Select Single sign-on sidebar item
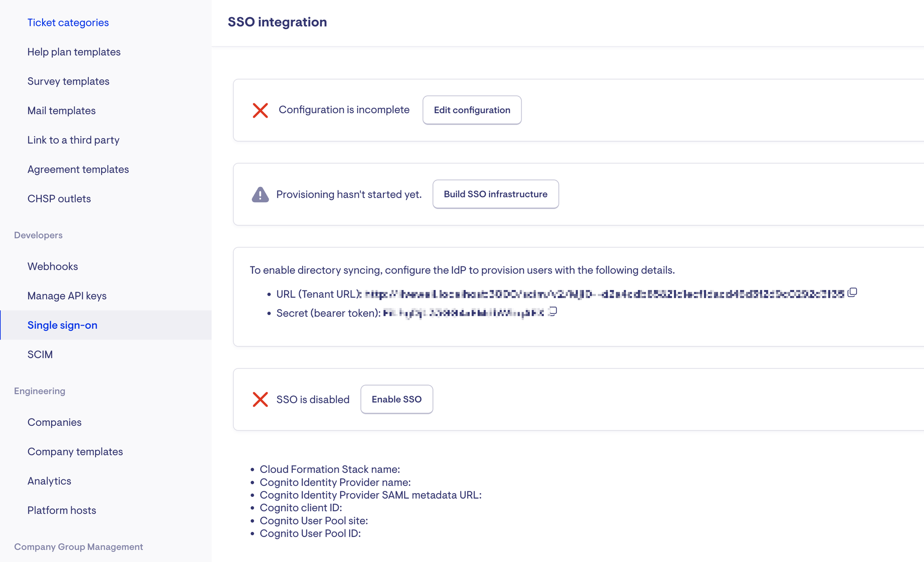Viewport: 924px width, 562px height. [x=62, y=325]
